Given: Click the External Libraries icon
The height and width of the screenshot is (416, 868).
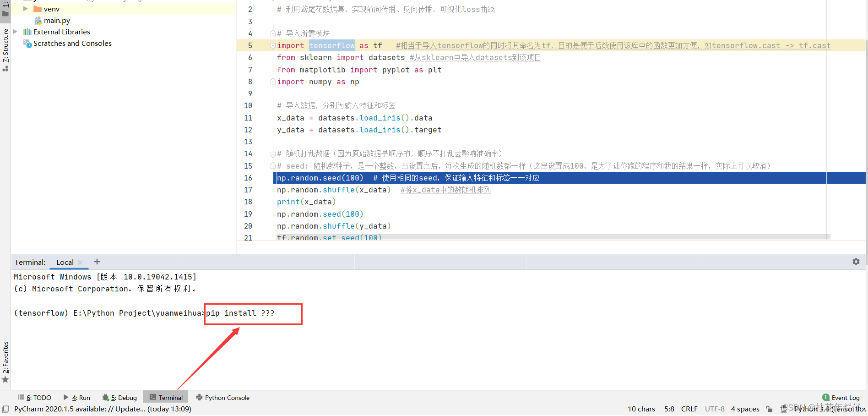Looking at the screenshot, I should coord(27,32).
